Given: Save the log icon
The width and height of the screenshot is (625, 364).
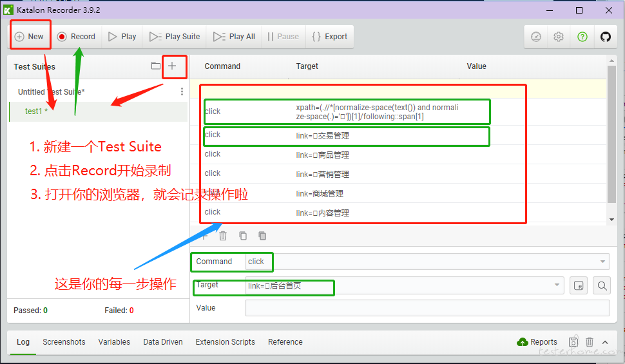Looking at the screenshot, I should point(573,341).
